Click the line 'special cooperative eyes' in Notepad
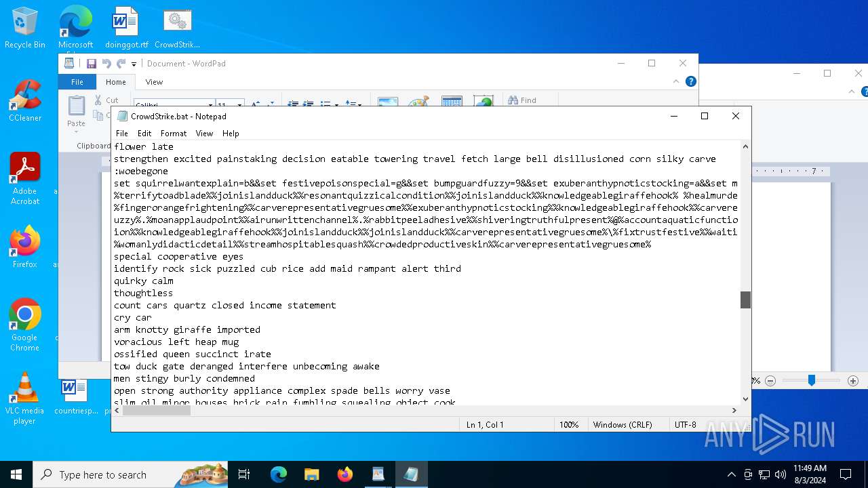Screen dimensions: 868x488 coord(178,256)
